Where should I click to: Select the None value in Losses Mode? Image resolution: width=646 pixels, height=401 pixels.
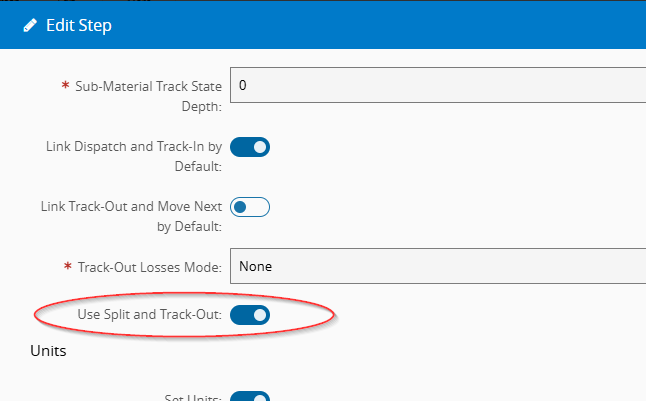click(x=256, y=267)
